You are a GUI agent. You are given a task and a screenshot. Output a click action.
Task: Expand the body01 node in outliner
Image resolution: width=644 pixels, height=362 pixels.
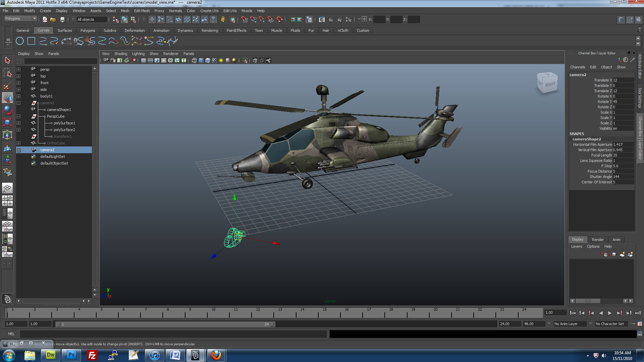click(18, 96)
